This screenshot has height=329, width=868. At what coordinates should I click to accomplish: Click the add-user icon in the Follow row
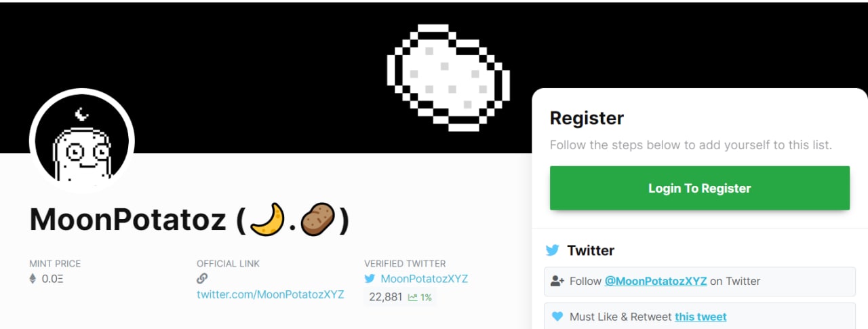tap(558, 281)
